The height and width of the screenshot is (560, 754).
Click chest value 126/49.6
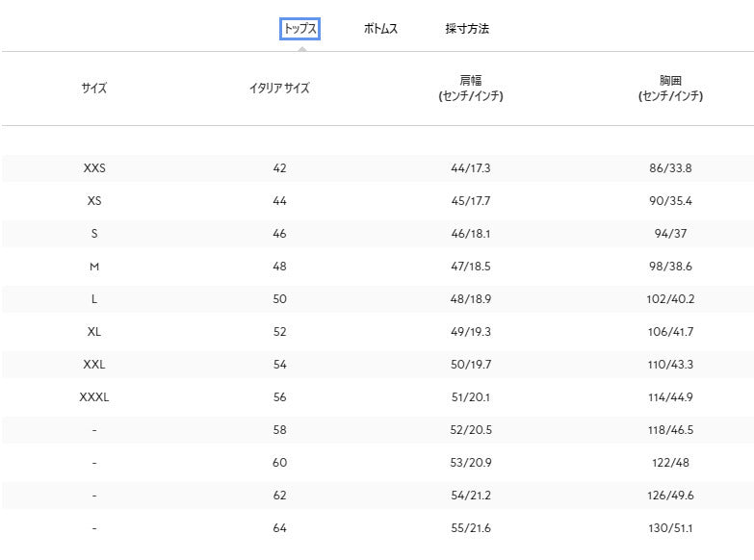671,496
